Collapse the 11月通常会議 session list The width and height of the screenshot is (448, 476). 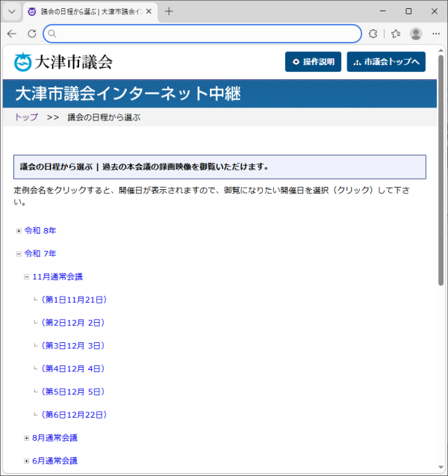click(26, 276)
